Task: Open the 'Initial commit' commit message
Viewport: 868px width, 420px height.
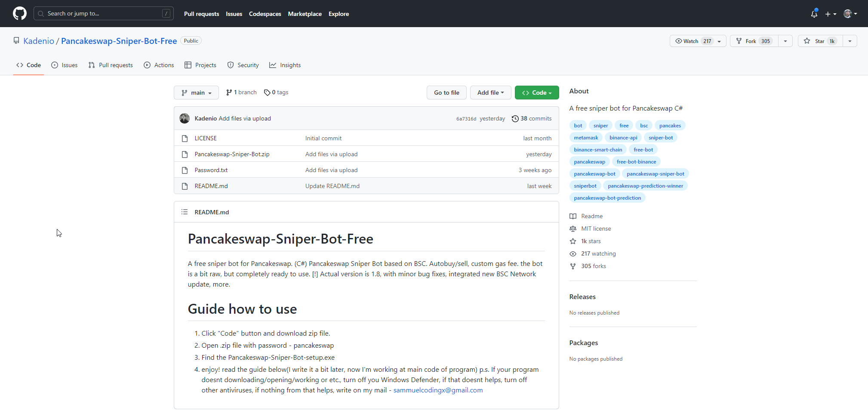Action: point(323,138)
